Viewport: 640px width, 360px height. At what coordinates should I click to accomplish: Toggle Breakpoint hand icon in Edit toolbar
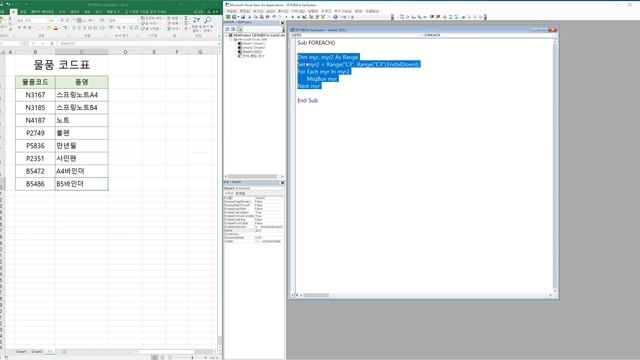click(444, 17)
